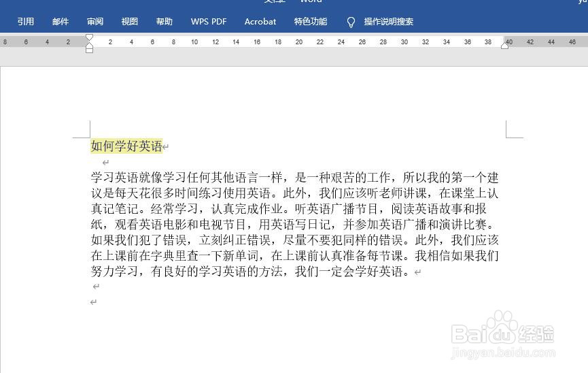Click the 操作说明搜索 search field
This screenshot has width=588, height=373.
tap(389, 21)
